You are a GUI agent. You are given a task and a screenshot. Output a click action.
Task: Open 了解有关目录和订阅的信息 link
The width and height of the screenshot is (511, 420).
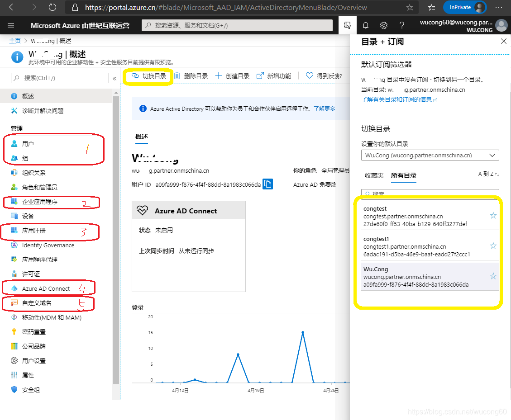[x=399, y=99]
